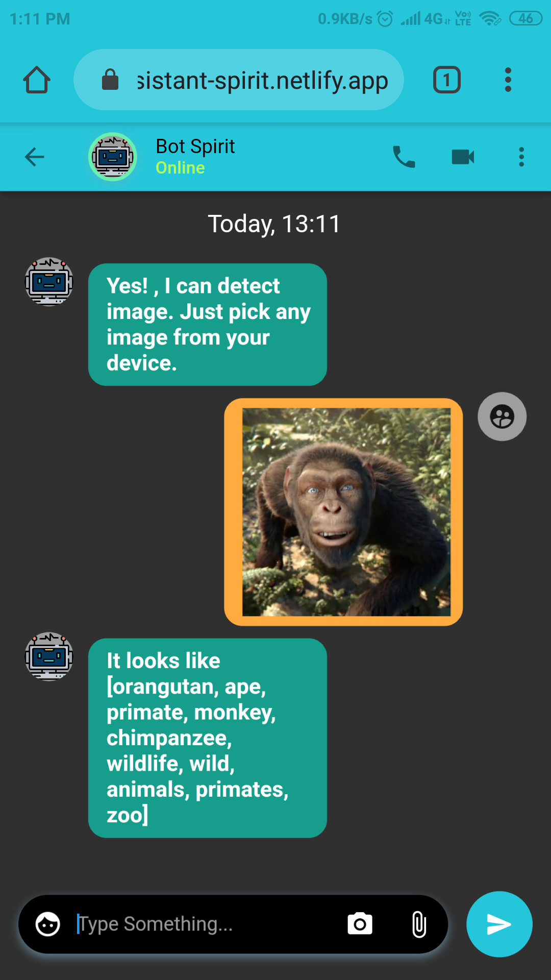Send the message with arrow button

499,924
